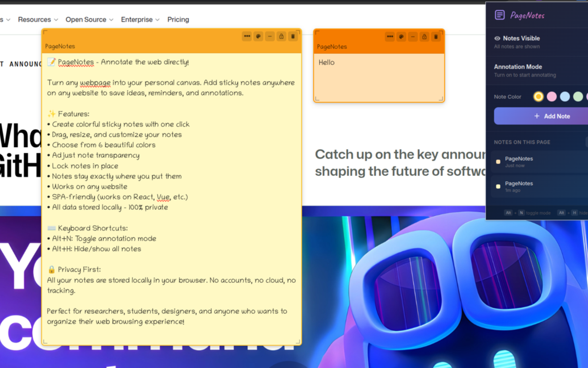Lock the orange Hello note

[424, 36]
